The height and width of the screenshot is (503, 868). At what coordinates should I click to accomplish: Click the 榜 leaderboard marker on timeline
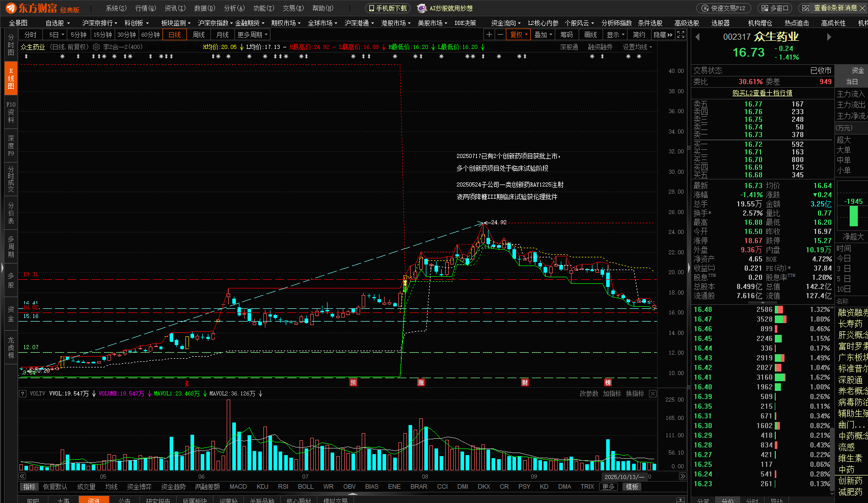(608, 383)
